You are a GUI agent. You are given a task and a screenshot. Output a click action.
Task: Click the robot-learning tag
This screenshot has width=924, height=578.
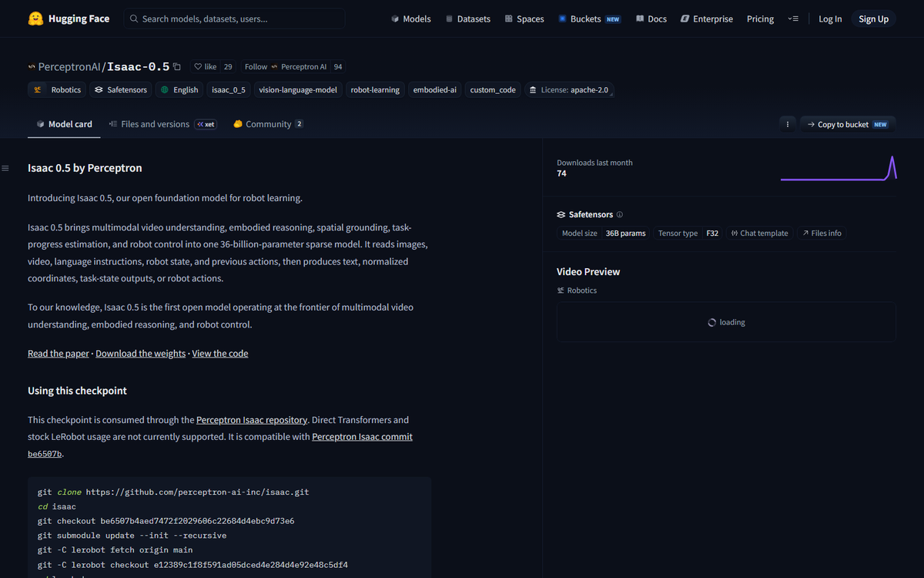(x=375, y=89)
